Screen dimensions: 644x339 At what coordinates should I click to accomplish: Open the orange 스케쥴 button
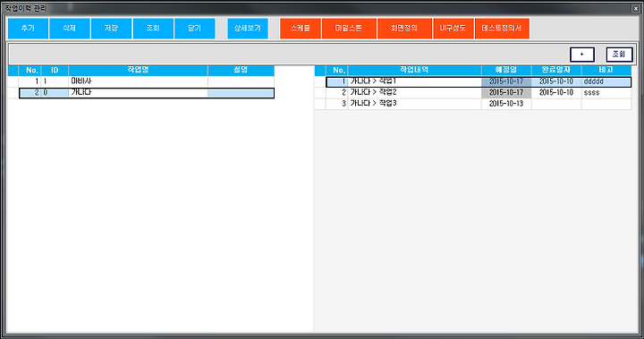[301, 29]
